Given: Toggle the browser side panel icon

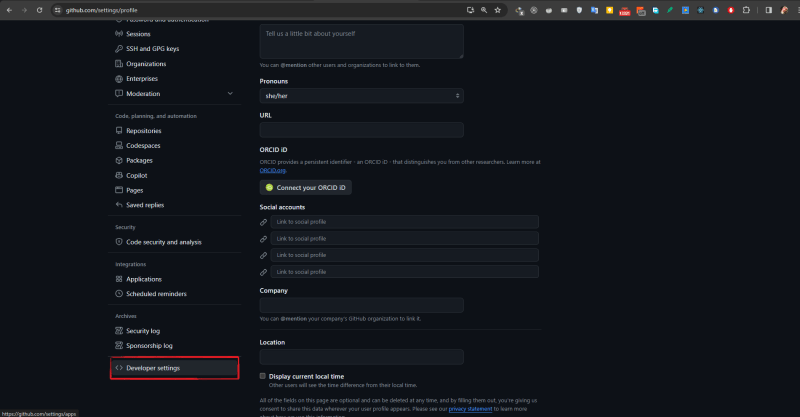Looking at the screenshot, I should pyautogui.click(x=768, y=10).
